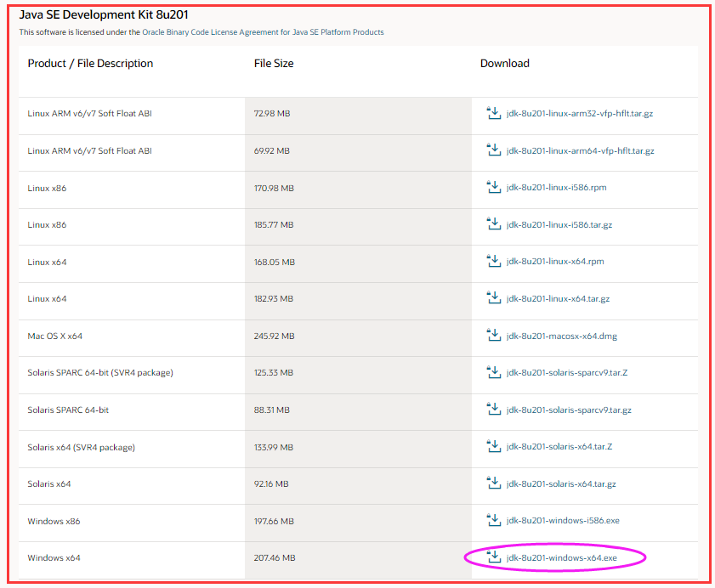Click download icon beside jdk-8u201-macosx-x64.dmg
This screenshot has height=588, width=715.
point(493,335)
